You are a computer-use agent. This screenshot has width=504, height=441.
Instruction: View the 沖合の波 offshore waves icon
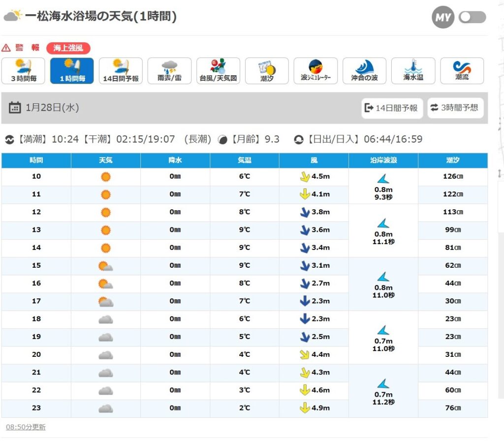click(364, 71)
